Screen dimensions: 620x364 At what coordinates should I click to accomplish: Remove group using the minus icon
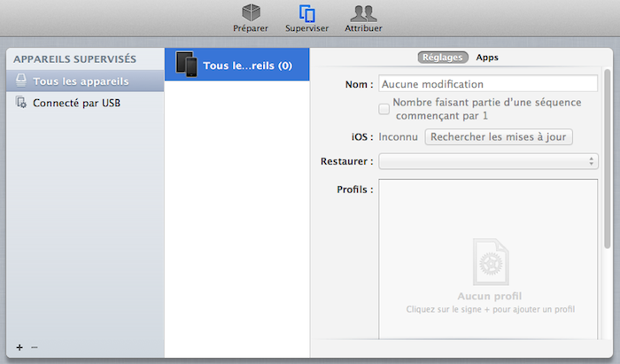point(35,347)
